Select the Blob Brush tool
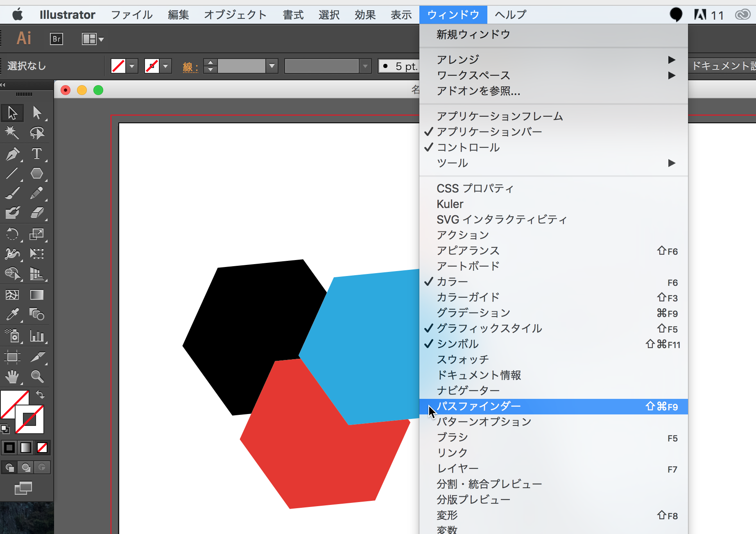 [12, 213]
